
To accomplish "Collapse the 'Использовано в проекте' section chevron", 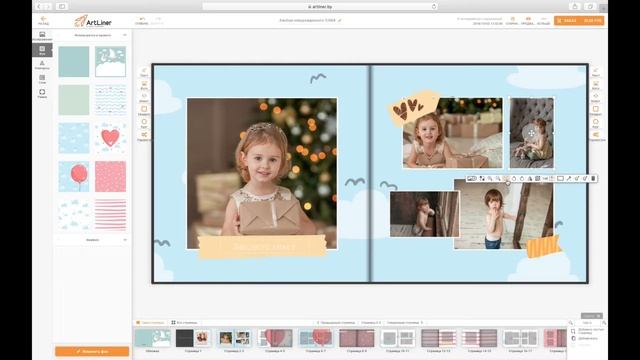I will (124, 35).
